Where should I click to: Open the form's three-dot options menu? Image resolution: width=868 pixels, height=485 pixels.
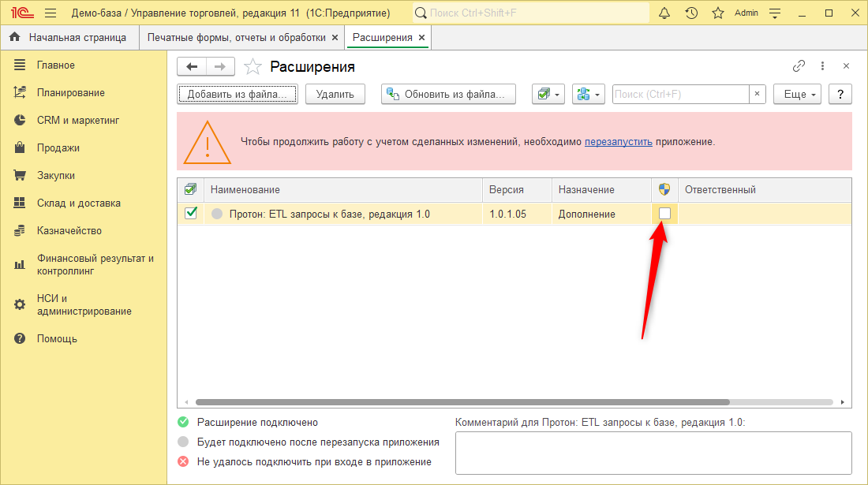822,66
